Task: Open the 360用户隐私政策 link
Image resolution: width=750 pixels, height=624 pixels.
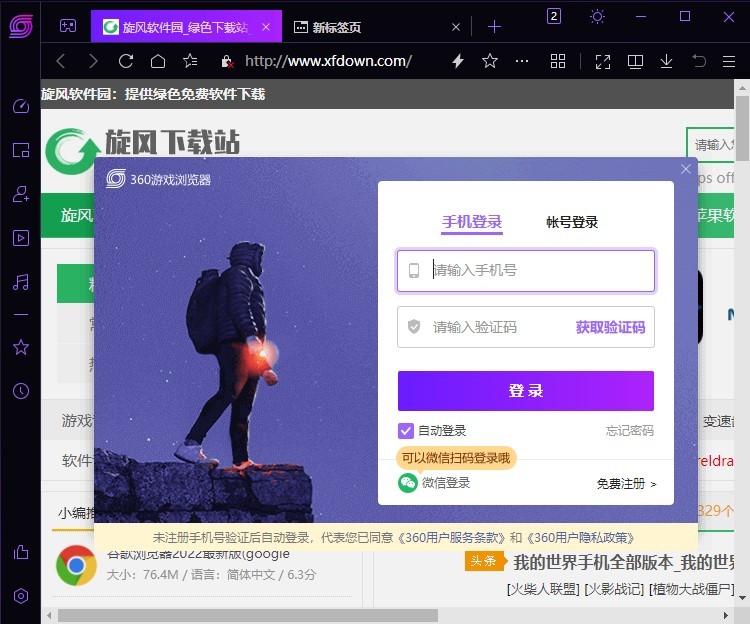Action: click(581, 538)
